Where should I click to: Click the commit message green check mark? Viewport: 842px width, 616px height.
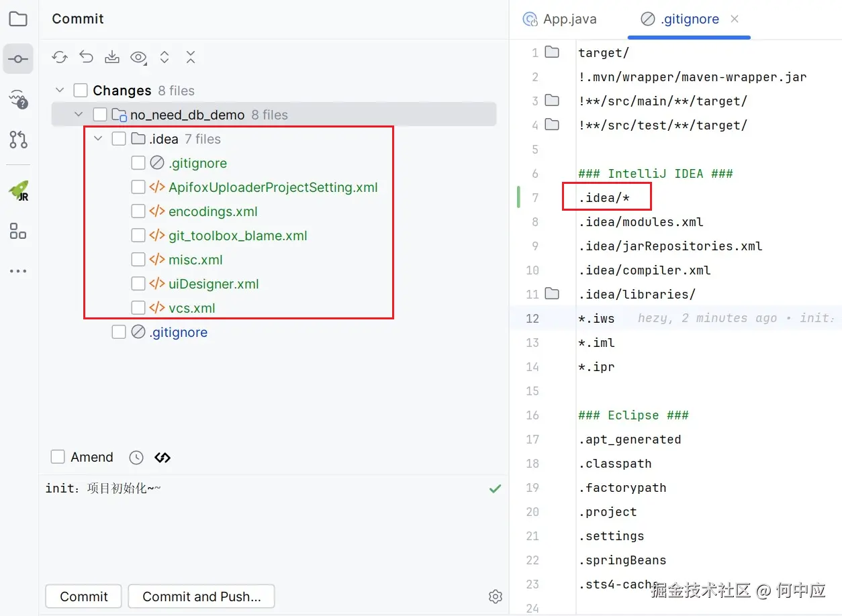(x=496, y=489)
